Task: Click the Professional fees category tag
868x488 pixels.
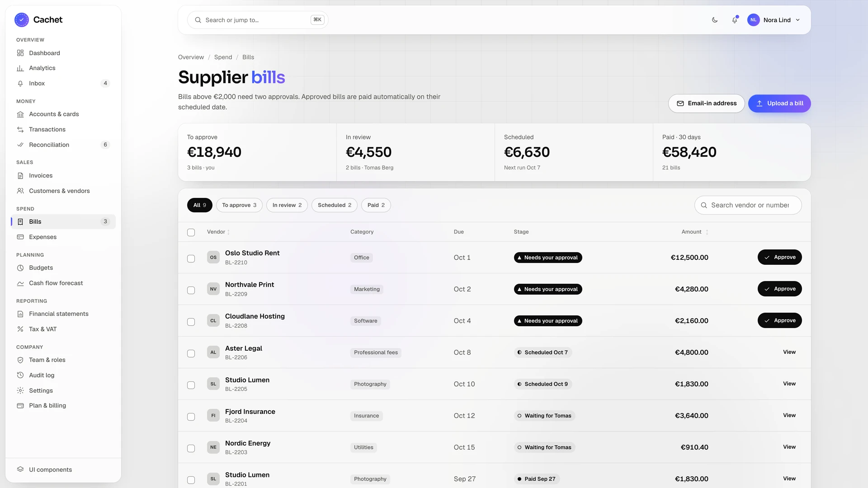Action: [x=376, y=352]
